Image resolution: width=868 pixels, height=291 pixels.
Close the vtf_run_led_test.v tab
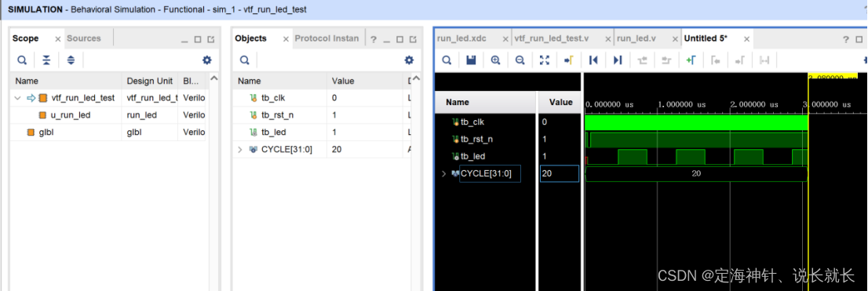pyautogui.click(x=607, y=39)
